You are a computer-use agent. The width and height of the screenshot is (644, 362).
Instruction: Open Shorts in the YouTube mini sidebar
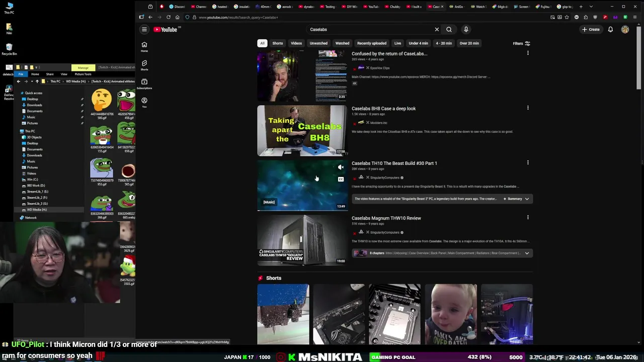click(x=144, y=65)
